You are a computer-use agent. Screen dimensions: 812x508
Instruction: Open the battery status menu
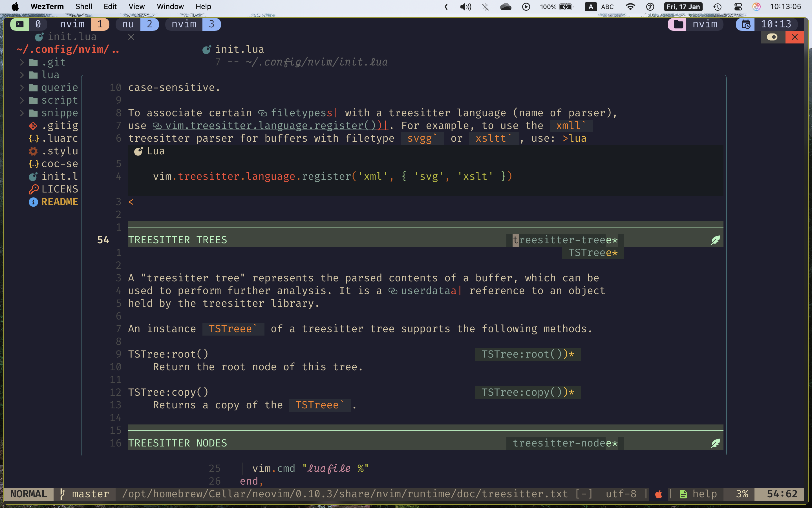[x=556, y=7]
